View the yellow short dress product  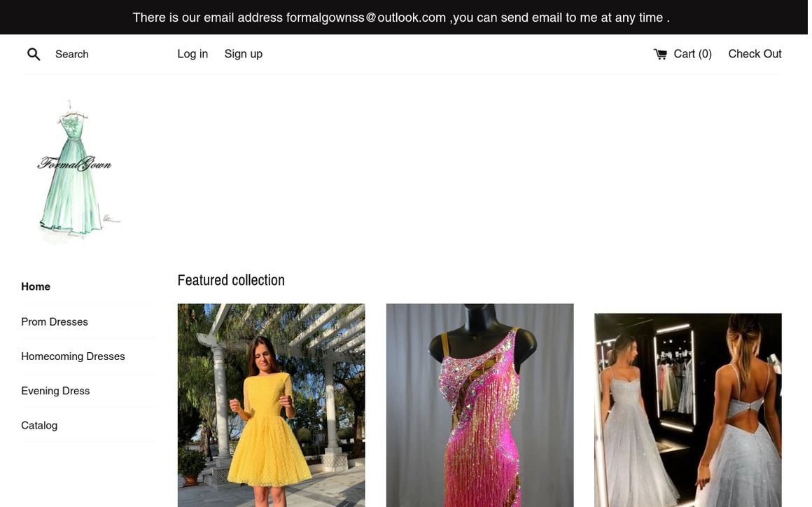point(272,405)
